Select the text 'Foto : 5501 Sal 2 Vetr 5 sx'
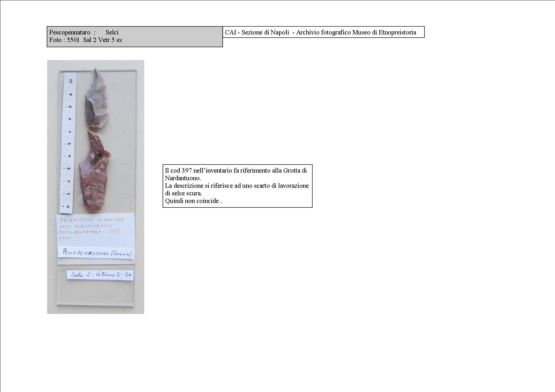 pyautogui.click(x=86, y=40)
